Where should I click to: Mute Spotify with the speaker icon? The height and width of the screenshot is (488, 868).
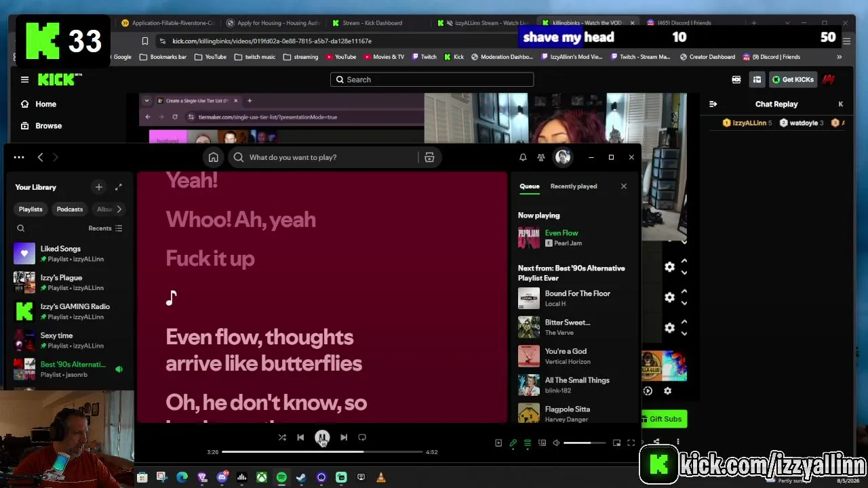(556, 443)
